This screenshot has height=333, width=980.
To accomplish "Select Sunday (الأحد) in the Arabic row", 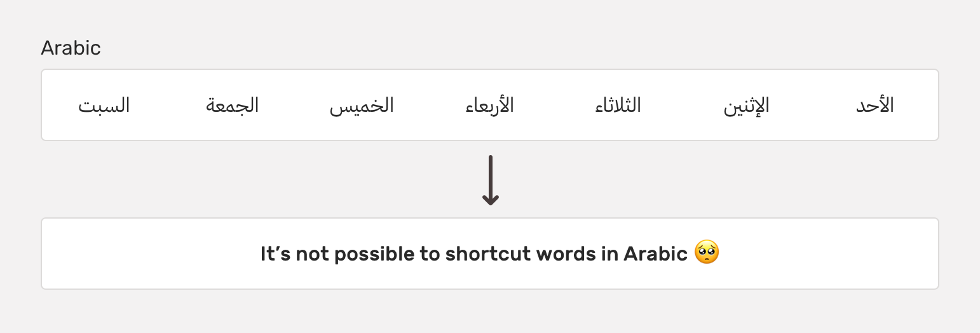I will pos(875,105).
